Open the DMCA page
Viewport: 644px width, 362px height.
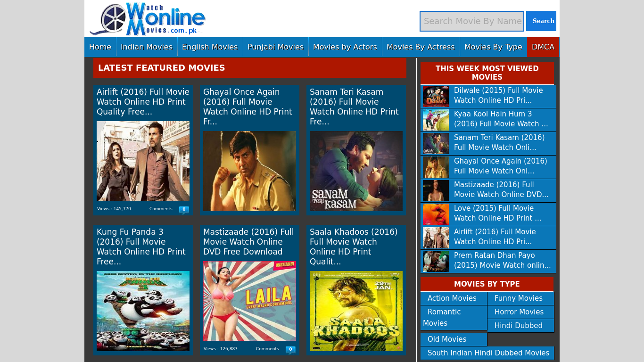click(x=543, y=47)
